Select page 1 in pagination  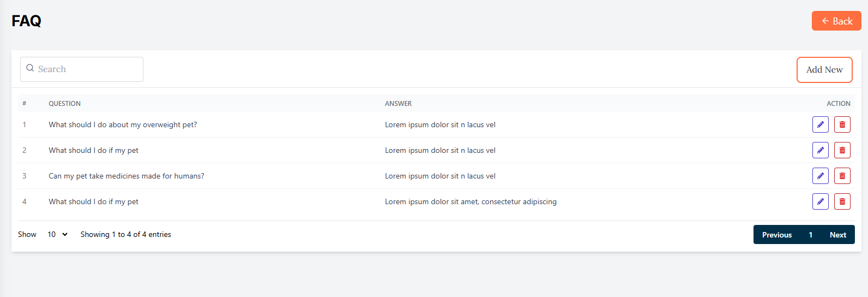pyautogui.click(x=810, y=235)
